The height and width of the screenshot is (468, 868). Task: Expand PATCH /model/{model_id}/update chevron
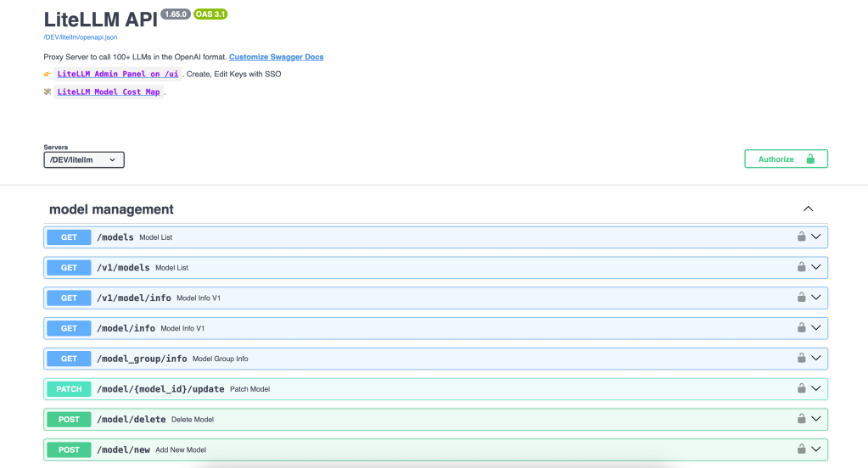(x=816, y=388)
